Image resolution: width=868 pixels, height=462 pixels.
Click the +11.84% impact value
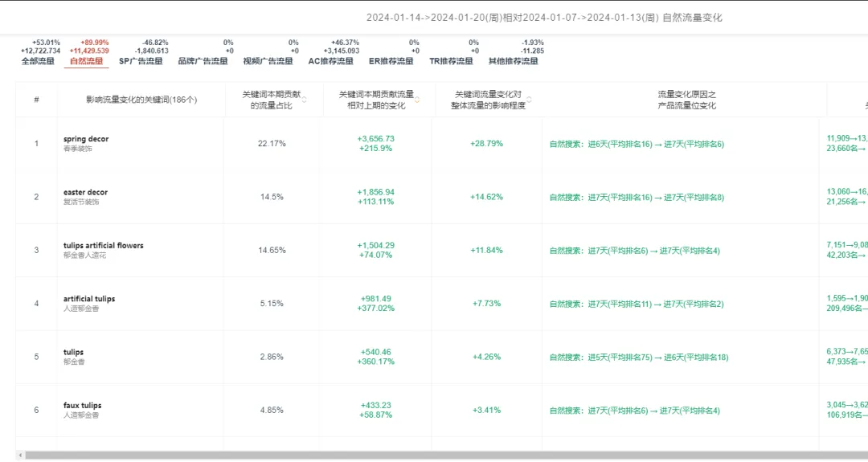(x=486, y=250)
